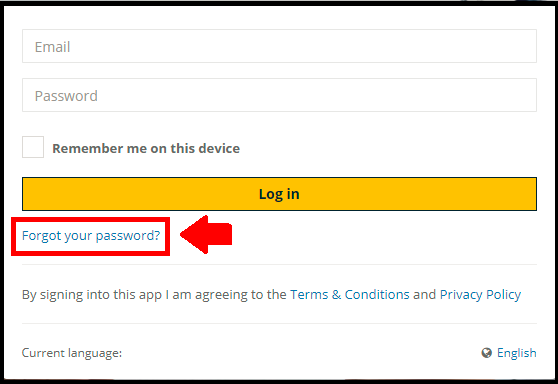Viewport: 558px width, 384px height.
Task: Click the divider line above Current language
Action: coord(279,323)
